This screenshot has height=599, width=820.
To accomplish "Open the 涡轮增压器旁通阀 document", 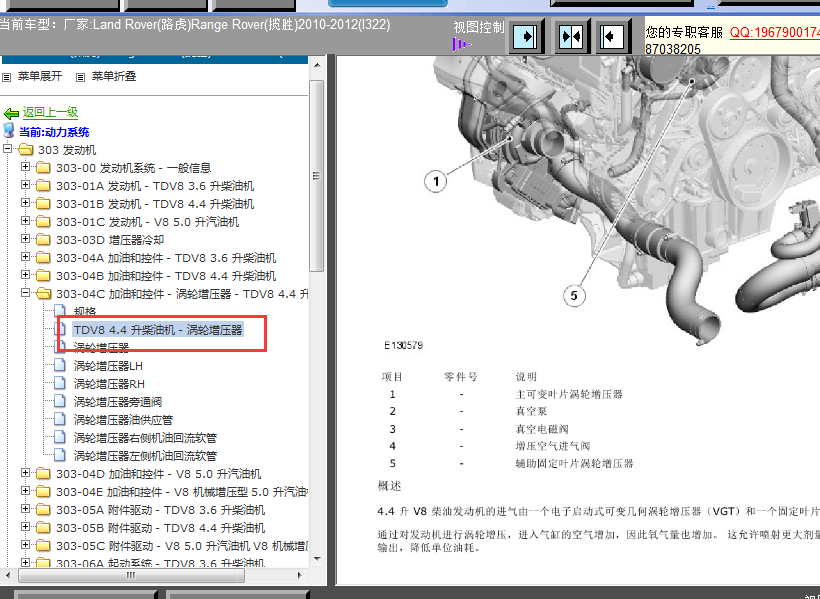I will click(x=118, y=402).
